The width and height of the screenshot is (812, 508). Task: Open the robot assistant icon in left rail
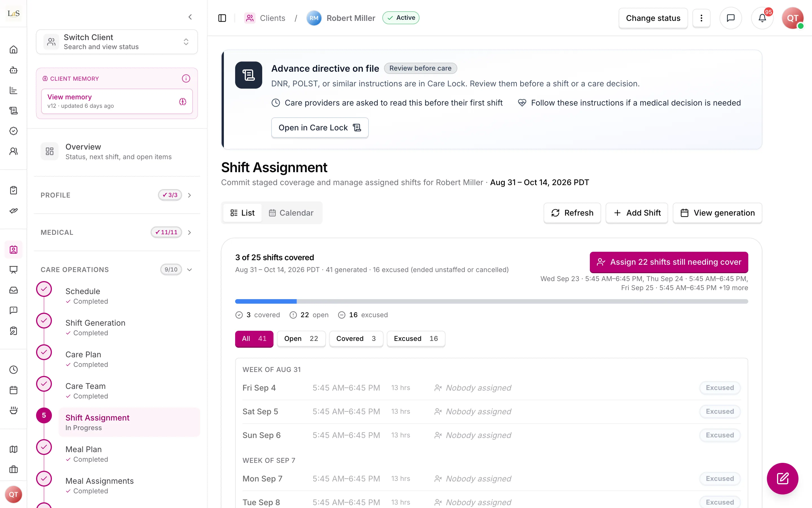pos(14,70)
